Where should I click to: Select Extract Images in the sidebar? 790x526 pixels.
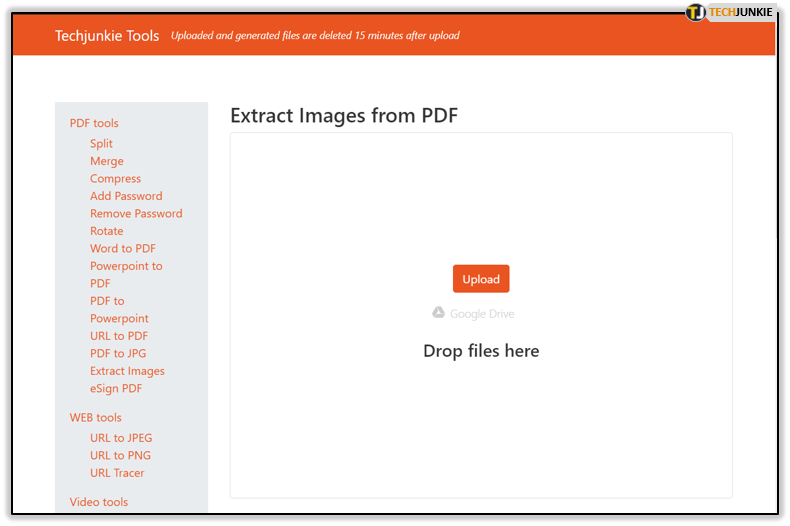pos(127,371)
